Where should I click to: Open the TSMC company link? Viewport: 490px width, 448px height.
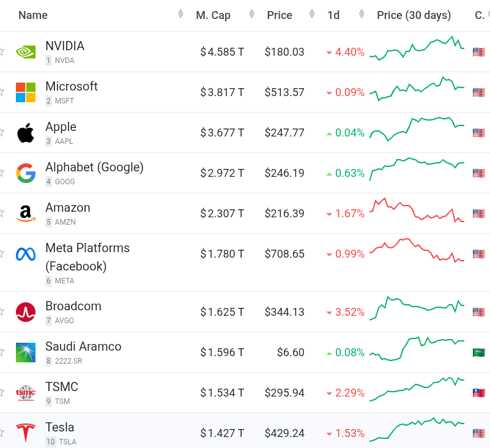(x=62, y=387)
